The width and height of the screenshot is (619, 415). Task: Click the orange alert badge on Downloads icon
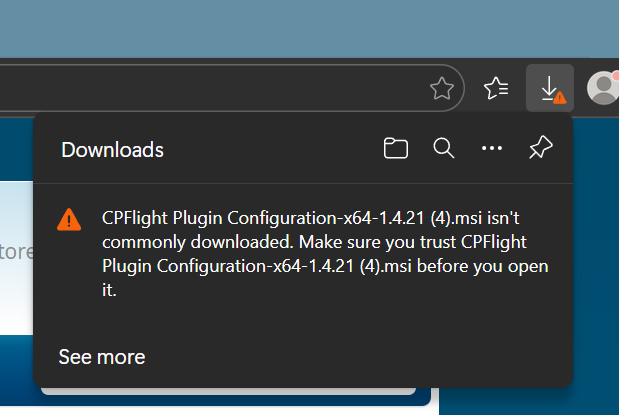[x=559, y=97]
